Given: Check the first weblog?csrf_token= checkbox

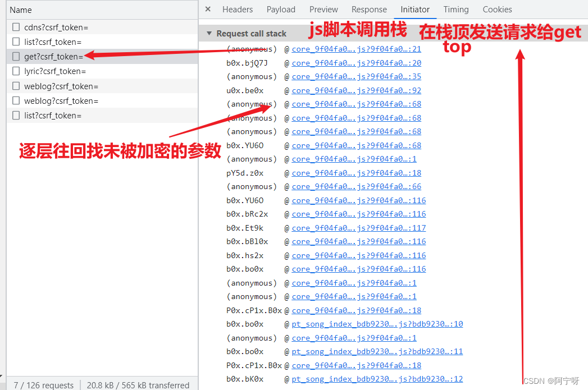Looking at the screenshot, I should [16, 86].
